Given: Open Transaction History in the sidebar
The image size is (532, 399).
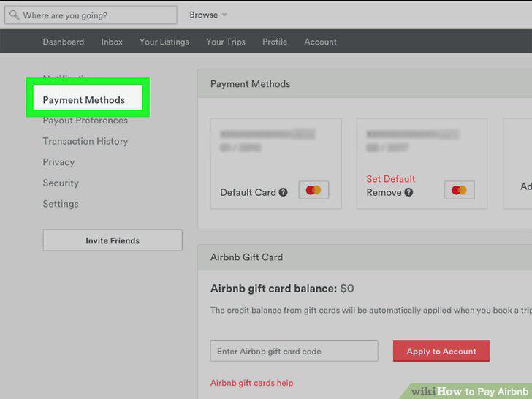Looking at the screenshot, I should point(85,141).
